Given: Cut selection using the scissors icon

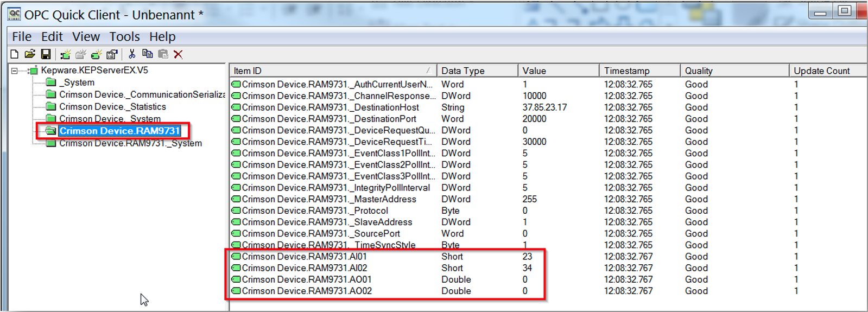Looking at the screenshot, I should coord(132,54).
